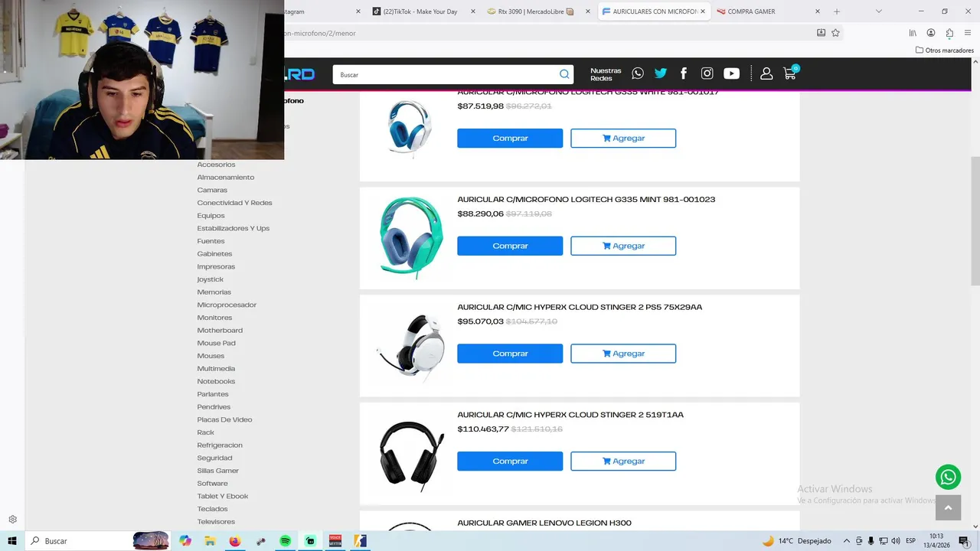Bookmark this page with the star icon
Viewport: 980px width, 551px height.
click(835, 33)
